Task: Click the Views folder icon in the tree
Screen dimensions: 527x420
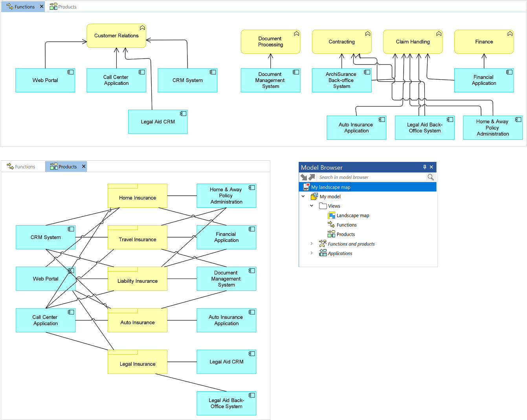Action: (x=323, y=206)
